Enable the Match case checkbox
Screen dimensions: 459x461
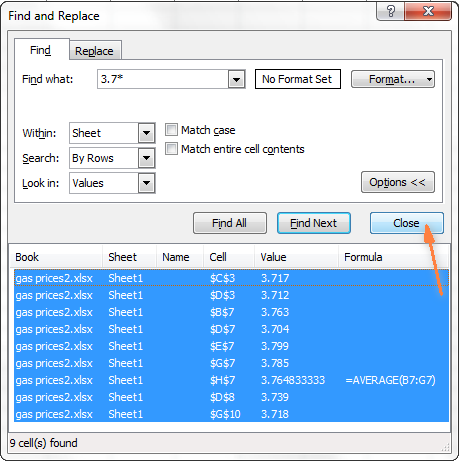[x=171, y=130]
